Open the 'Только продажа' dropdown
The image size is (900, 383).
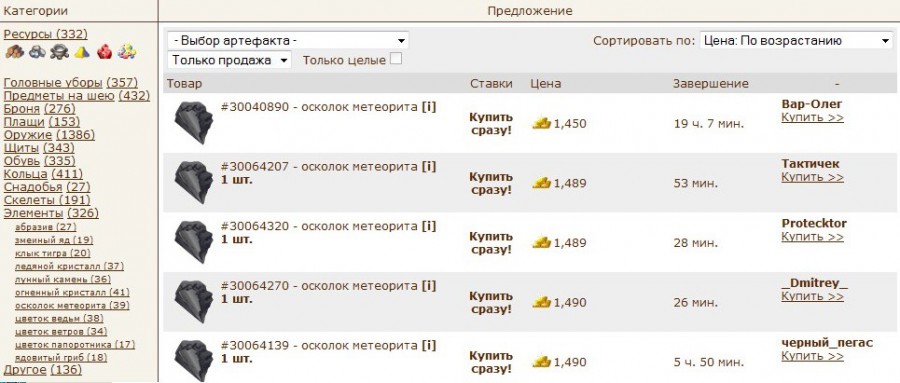click(230, 60)
